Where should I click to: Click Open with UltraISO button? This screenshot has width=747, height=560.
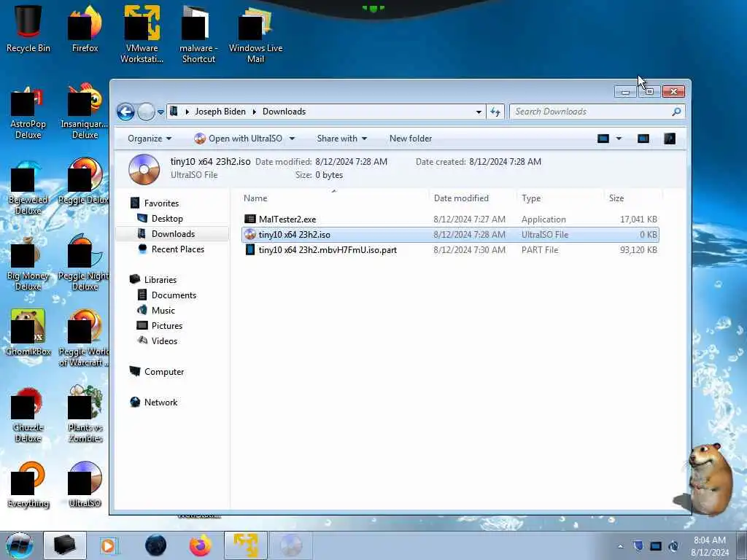[x=239, y=139]
